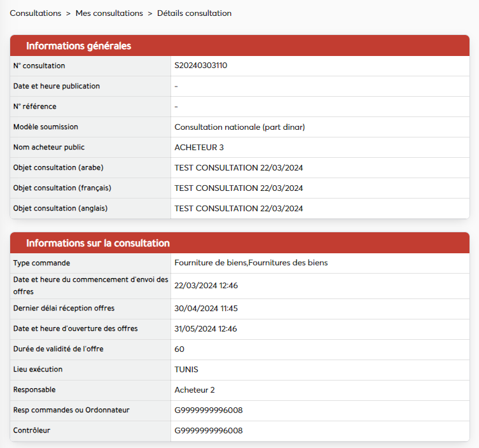Click the Informations sur la consultation header

(97, 243)
